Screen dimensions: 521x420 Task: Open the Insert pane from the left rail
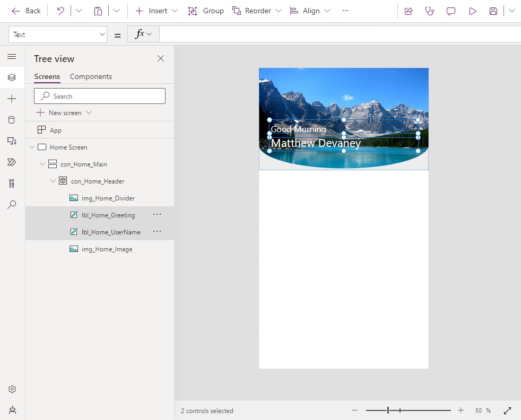click(x=12, y=98)
